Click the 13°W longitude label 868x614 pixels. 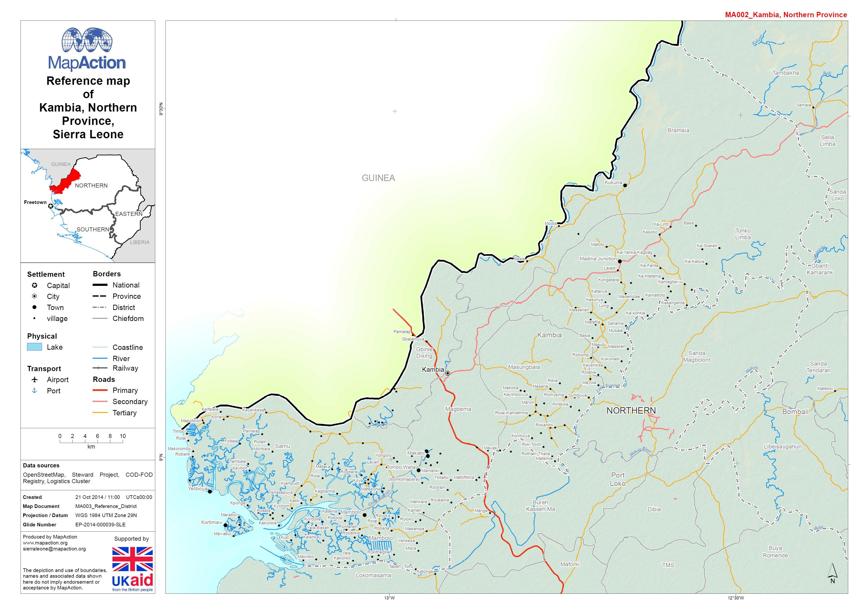click(389, 598)
